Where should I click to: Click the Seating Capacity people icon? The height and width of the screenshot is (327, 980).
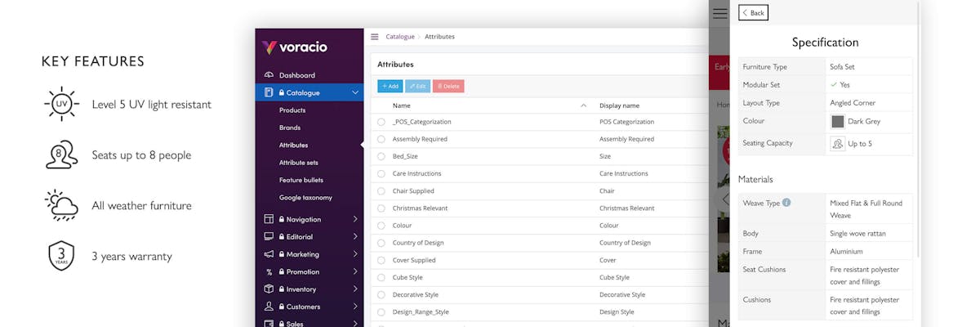[837, 144]
